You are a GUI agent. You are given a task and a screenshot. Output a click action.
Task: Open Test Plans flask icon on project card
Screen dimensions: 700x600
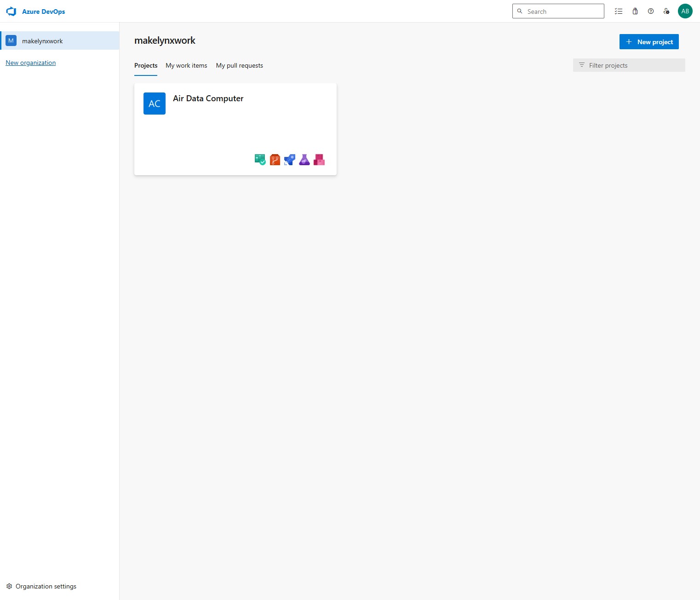304,160
